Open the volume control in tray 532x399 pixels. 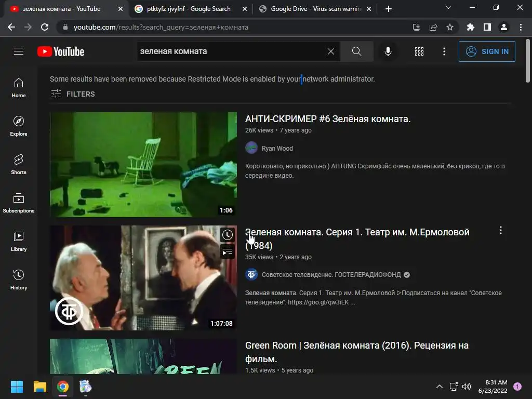pos(467,387)
